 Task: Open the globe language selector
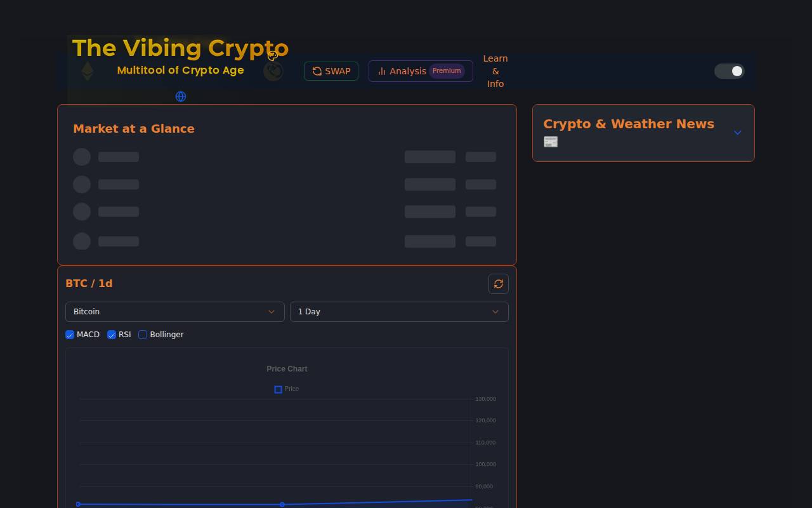pos(181,97)
